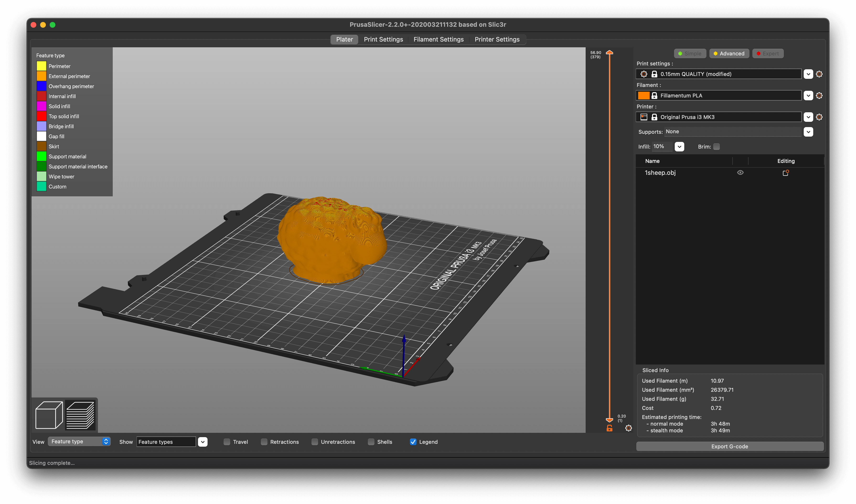Click the top handle of the layer slider
This screenshot has height=504, width=856.
tap(609, 52)
